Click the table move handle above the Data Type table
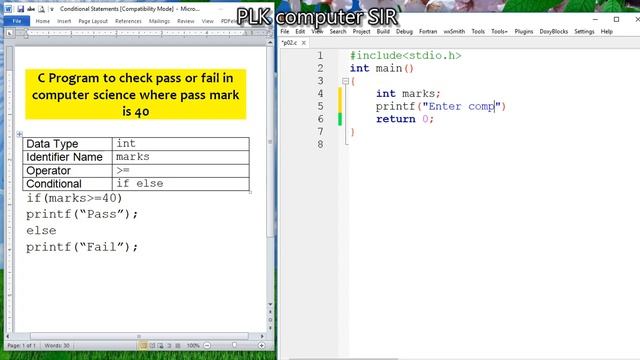Image resolution: width=640 pixels, height=360 pixels. 20,134
